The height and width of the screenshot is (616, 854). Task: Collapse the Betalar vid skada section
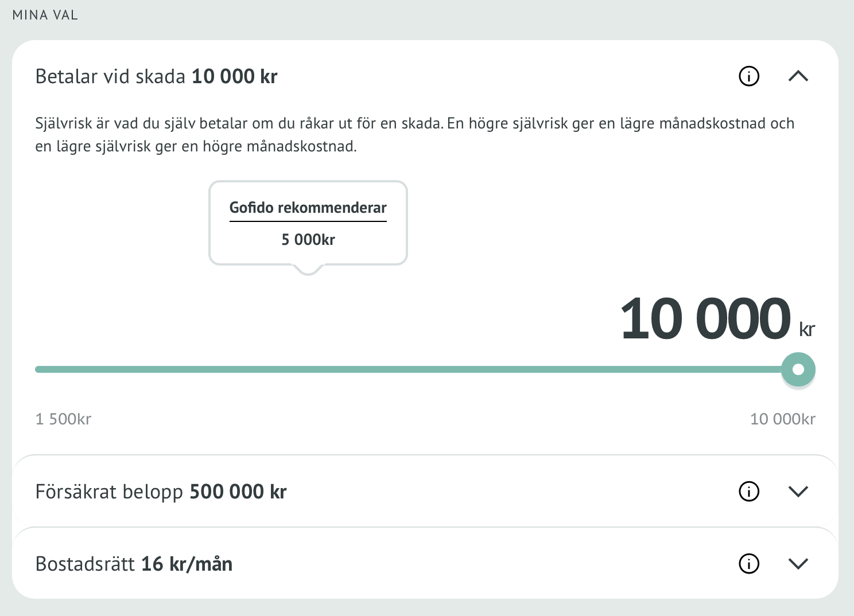pos(798,76)
